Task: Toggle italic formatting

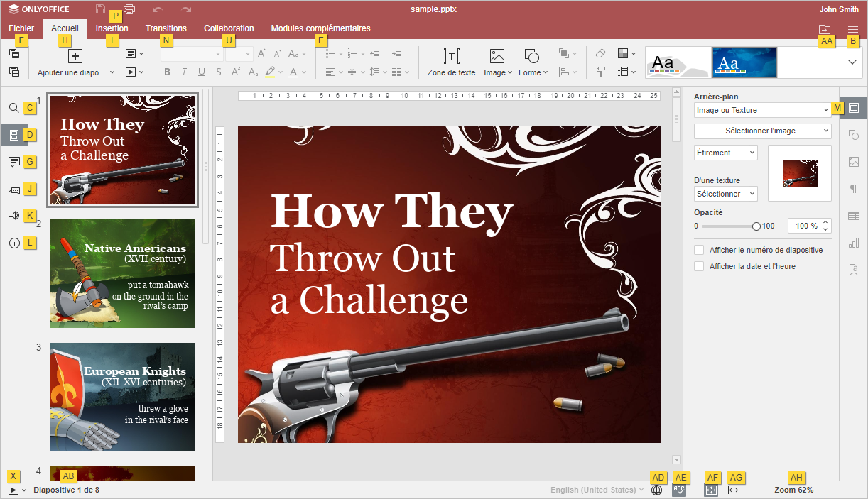Action: click(184, 72)
